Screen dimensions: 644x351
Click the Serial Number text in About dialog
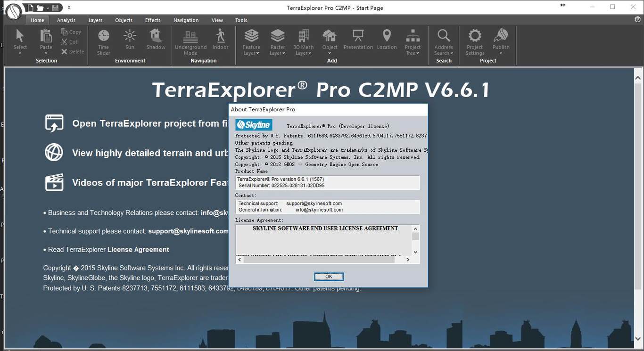pos(281,186)
